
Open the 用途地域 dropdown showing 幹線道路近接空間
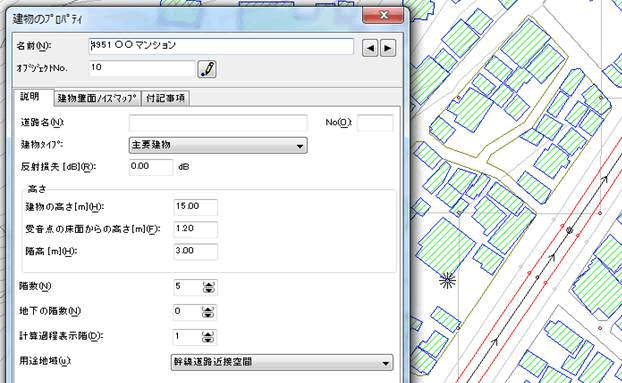coord(282,362)
